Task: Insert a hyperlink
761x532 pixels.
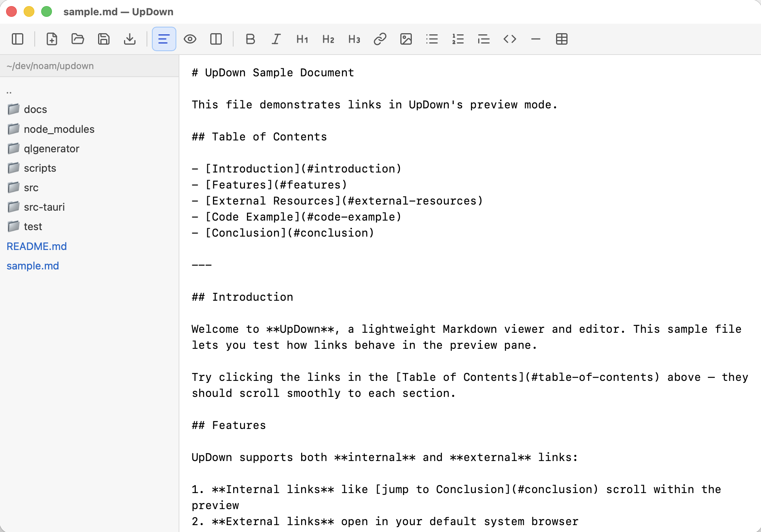Action: click(380, 39)
